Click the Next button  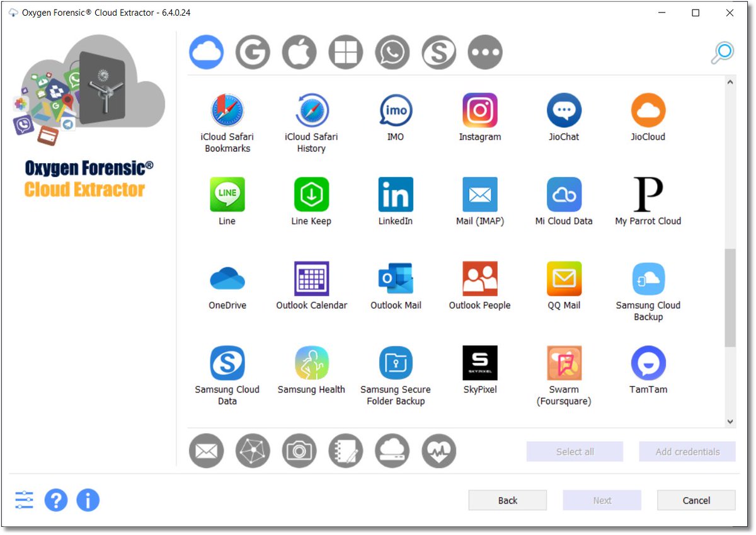pos(602,500)
